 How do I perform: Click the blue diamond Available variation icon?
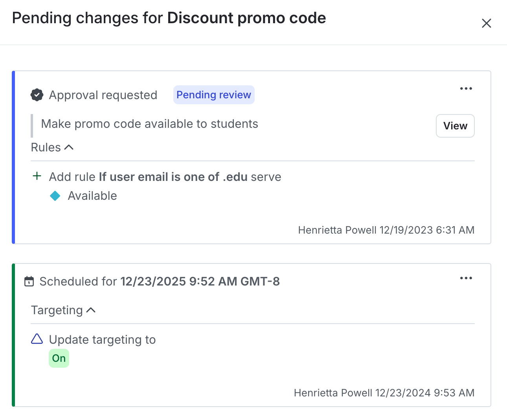click(x=55, y=196)
